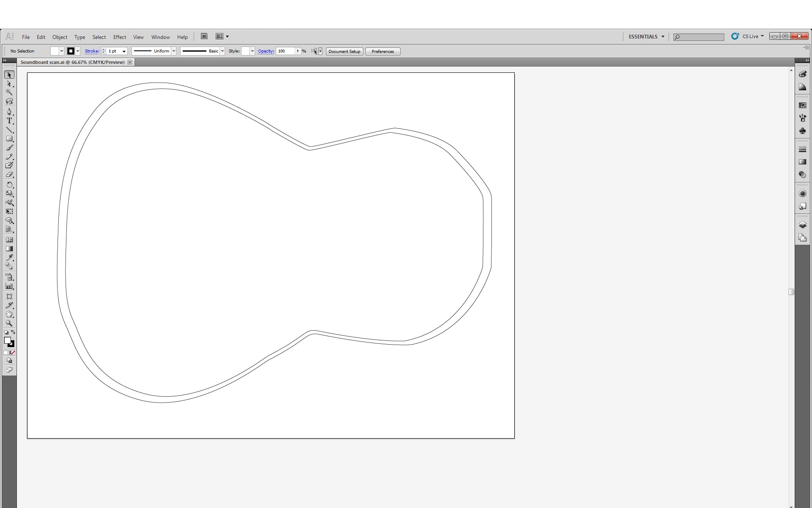Expand the right panel dock

click(807, 61)
